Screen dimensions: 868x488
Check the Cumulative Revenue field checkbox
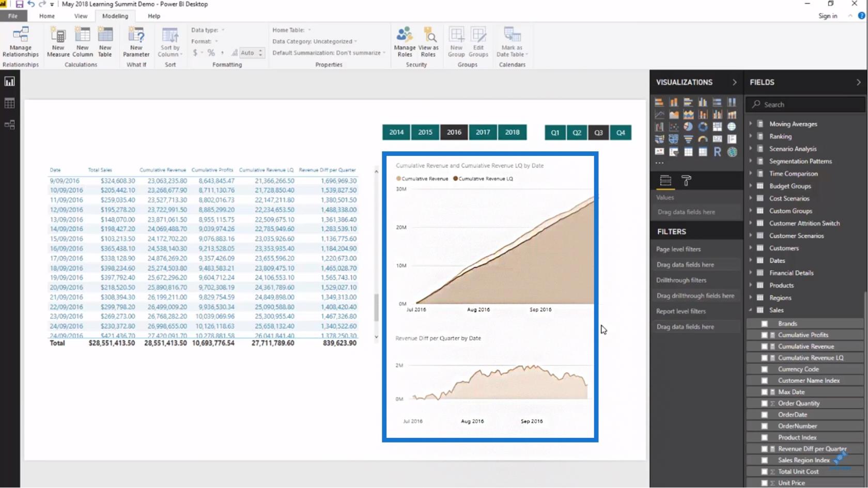765,347
